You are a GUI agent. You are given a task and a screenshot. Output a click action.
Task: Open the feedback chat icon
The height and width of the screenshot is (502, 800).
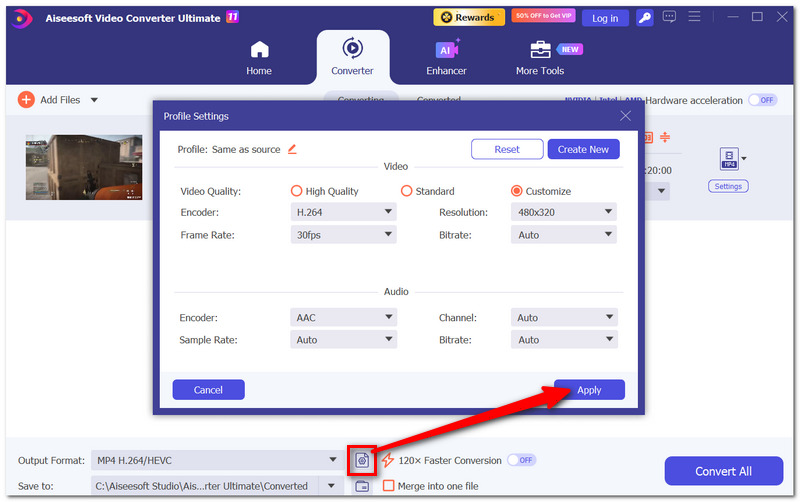[x=669, y=17]
